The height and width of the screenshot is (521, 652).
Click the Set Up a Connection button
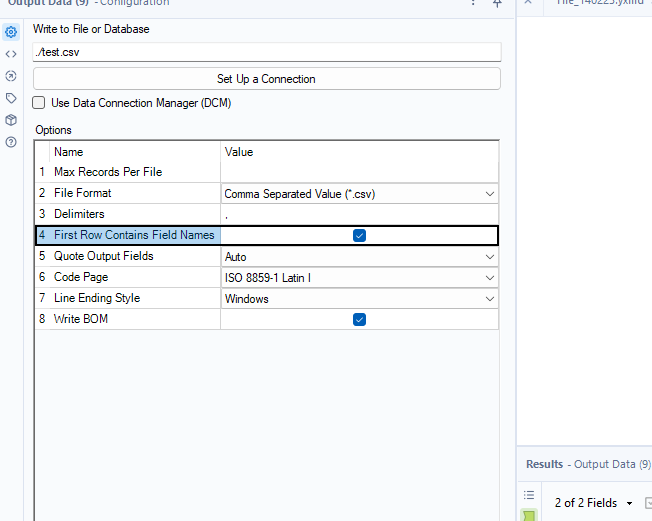coord(266,79)
